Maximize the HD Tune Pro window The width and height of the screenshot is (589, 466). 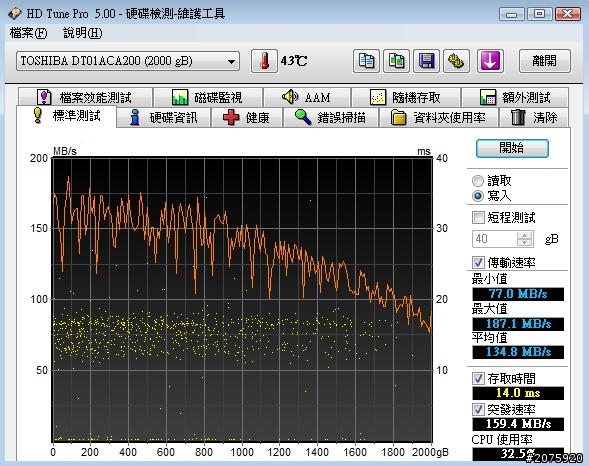[539, 14]
